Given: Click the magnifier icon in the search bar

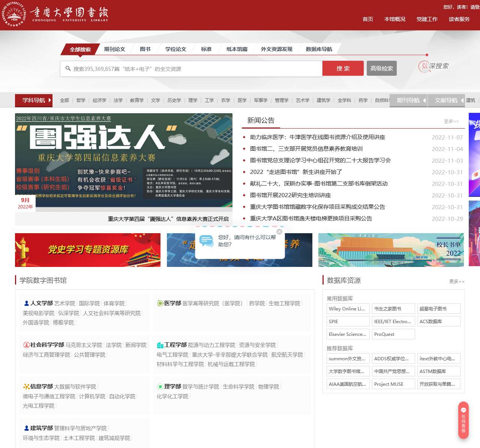Looking at the screenshot, I should tap(68, 68).
